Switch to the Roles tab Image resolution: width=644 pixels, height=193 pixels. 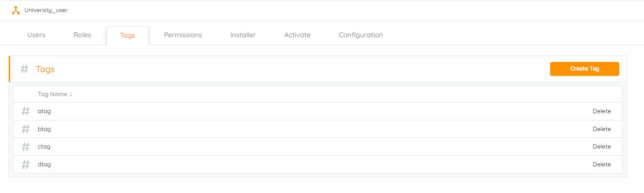82,35
